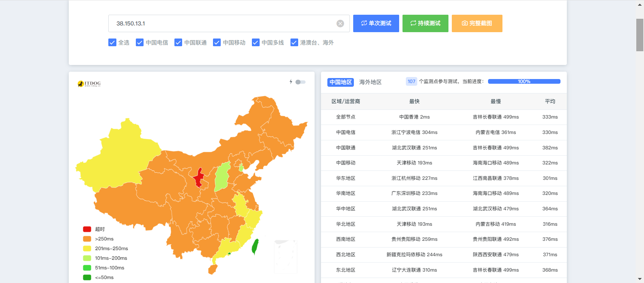The image size is (644, 283).
Task: Click the orange 完整截图 button
Action: pos(477,23)
